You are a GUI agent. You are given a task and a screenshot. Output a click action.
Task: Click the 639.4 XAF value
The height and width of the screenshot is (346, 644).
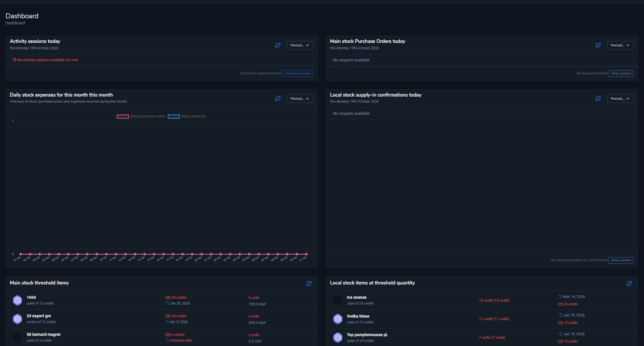click(x=257, y=323)
